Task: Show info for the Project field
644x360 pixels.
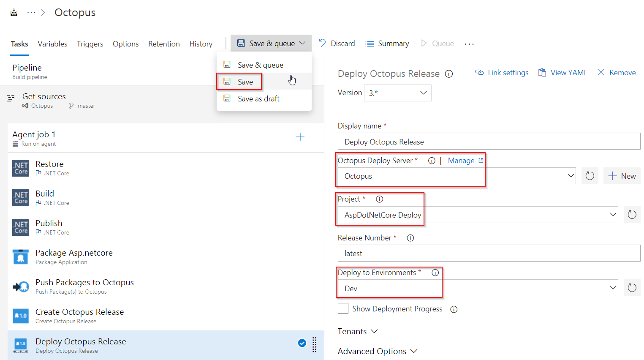Action: point(380,199)
